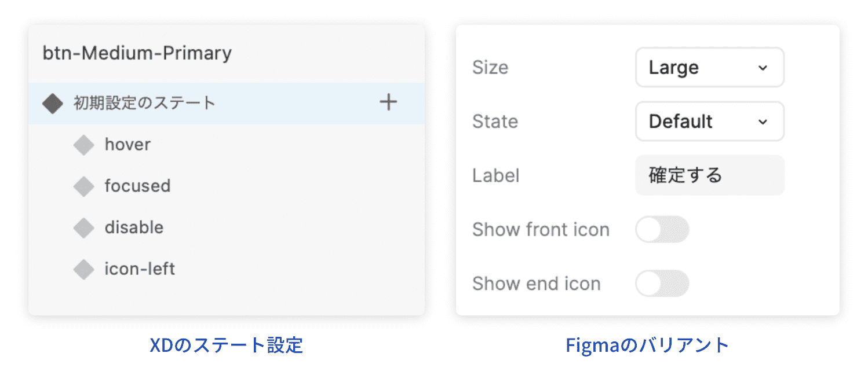Click the icon-left state diamond icon
Screen dimensions: 868x375
tap(84, 269)
